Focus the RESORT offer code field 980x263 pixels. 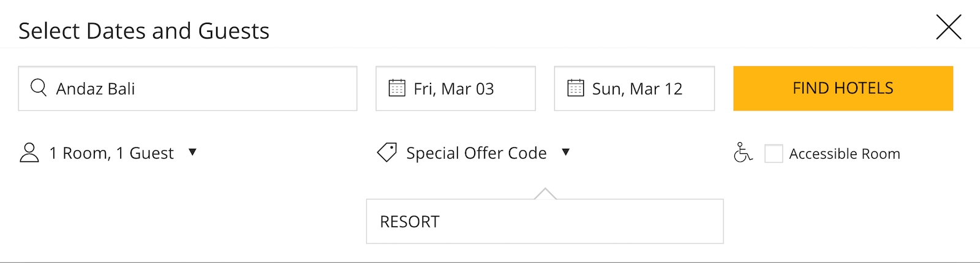pos(545,221)
